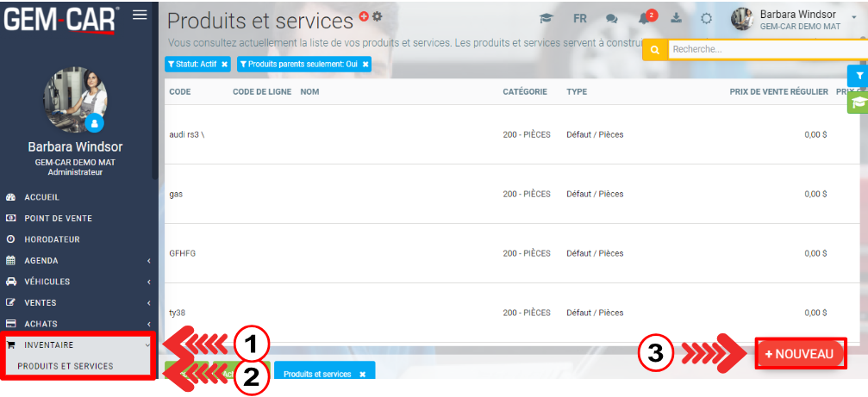Click the blue filter funnel side button
868x397 pixels.
click(858, 76)
